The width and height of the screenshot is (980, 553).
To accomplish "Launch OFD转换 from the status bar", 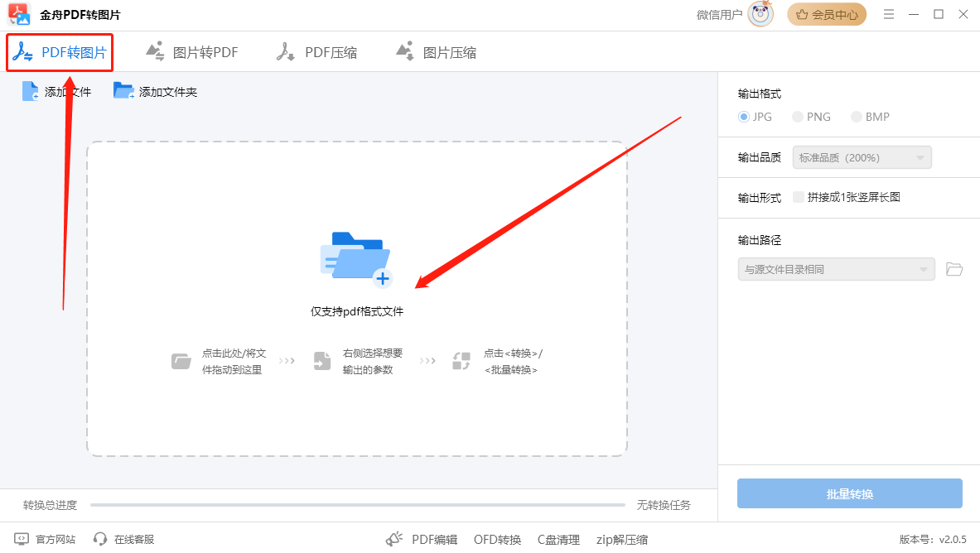I will point(496,539).
